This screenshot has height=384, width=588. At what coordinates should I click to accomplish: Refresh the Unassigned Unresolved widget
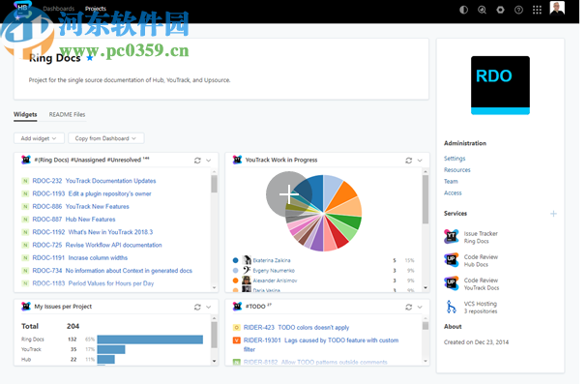[x=197, y=161]
